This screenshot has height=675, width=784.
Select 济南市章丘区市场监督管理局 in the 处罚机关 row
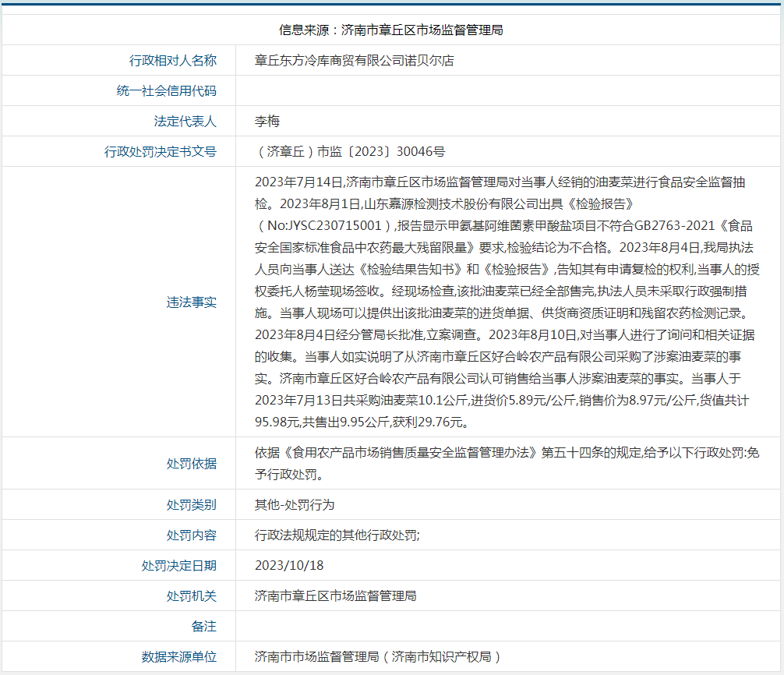tap(336, 596)
